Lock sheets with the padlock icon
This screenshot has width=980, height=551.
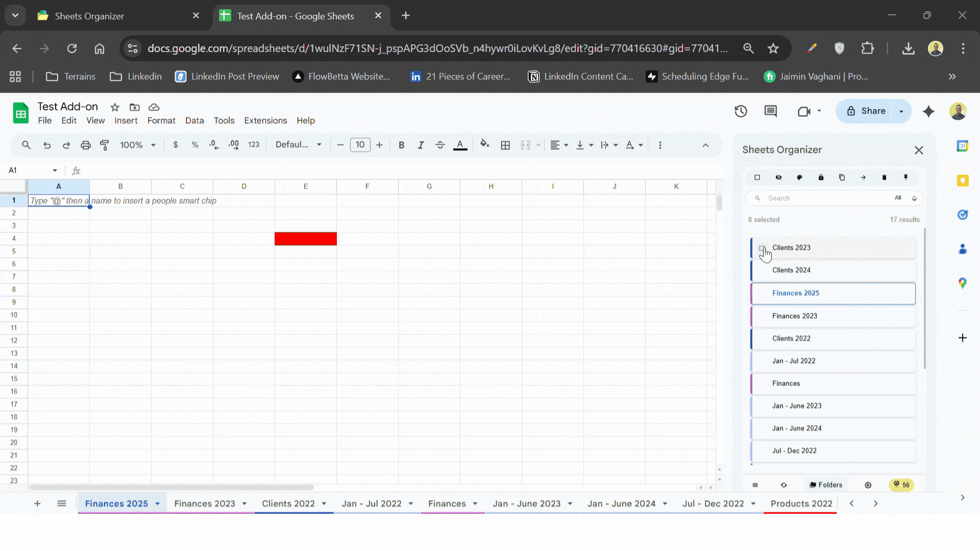point(821,177)
